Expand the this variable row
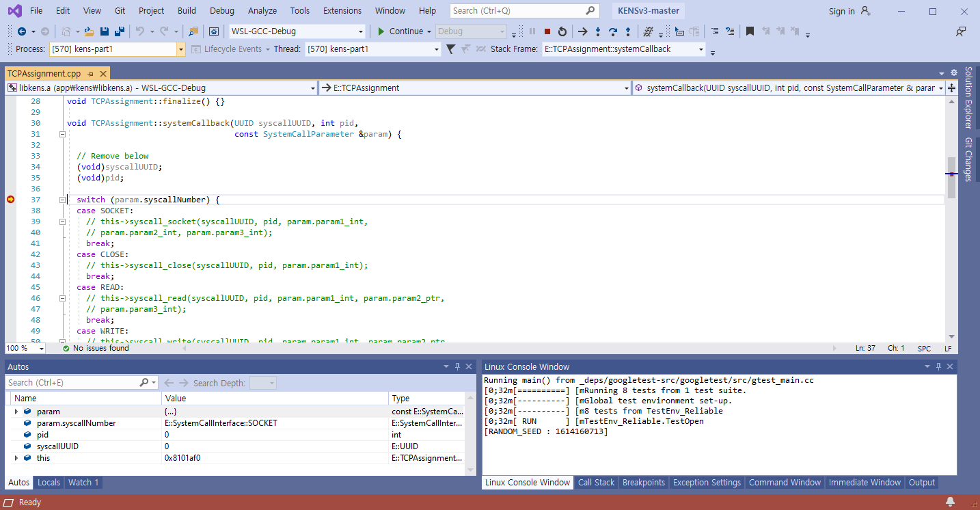980x510 pixels. pos(16,458)
